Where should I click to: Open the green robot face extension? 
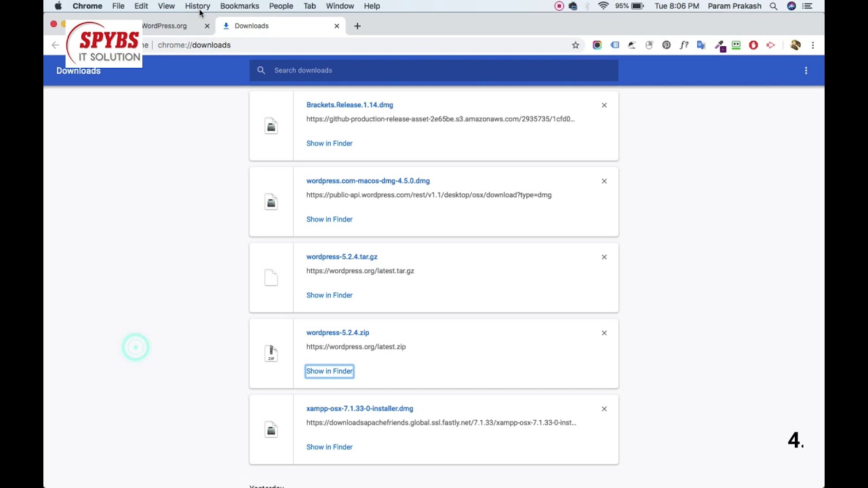tap(736, 45)
